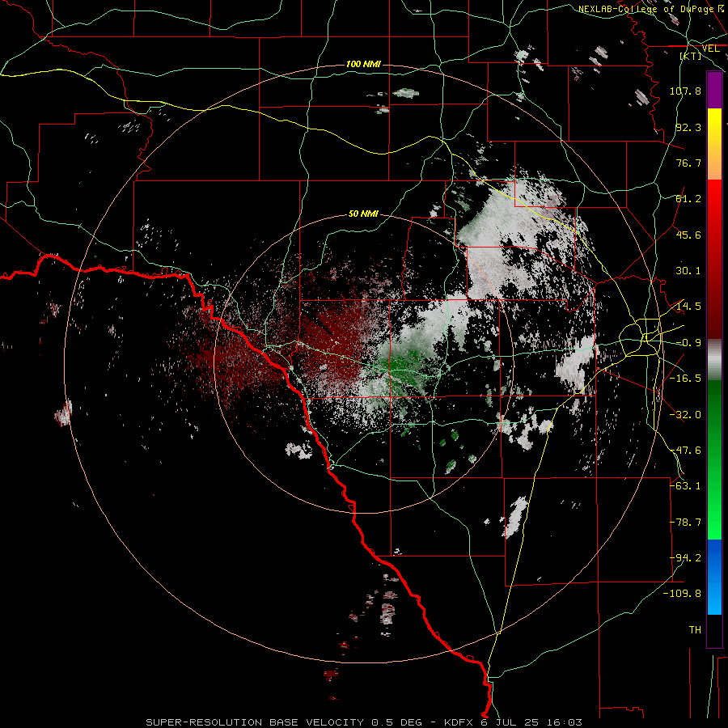Click the 30.1 velocity scale value
The height and width of the screenshot is (728, 728).
(688, 271)
